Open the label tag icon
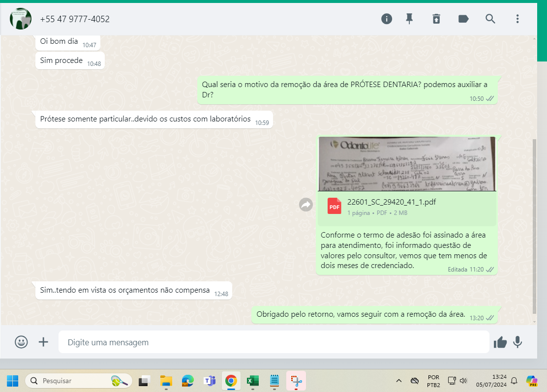Image resolution: width=547 pixels, height=392 pixels. 463,19
